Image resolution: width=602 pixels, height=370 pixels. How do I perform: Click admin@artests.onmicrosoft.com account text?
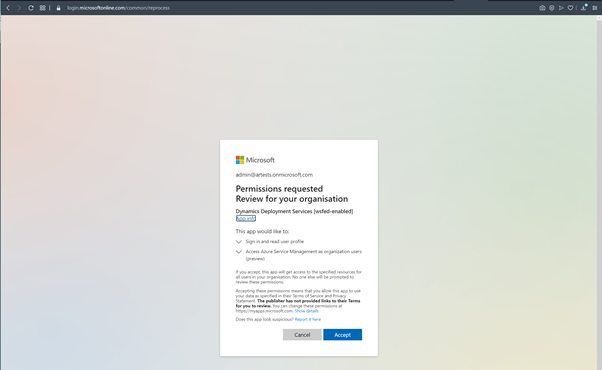[274, 175]
